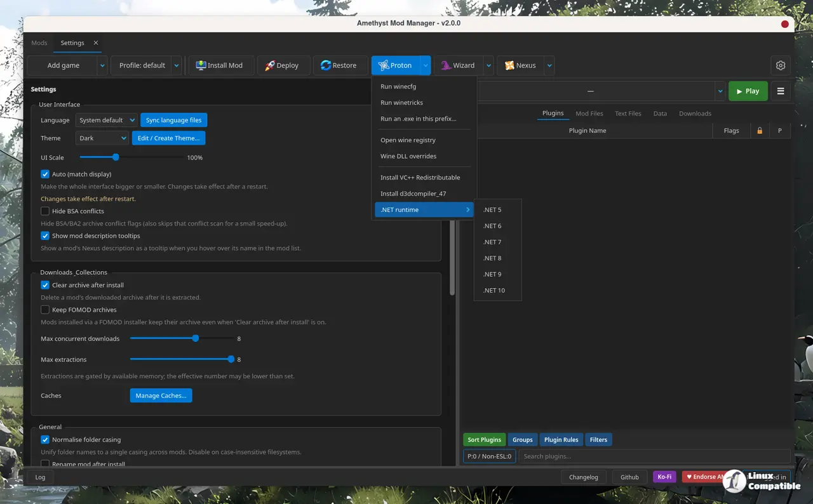
Task: Close the Settings tab with X
Action: (96, 43)
